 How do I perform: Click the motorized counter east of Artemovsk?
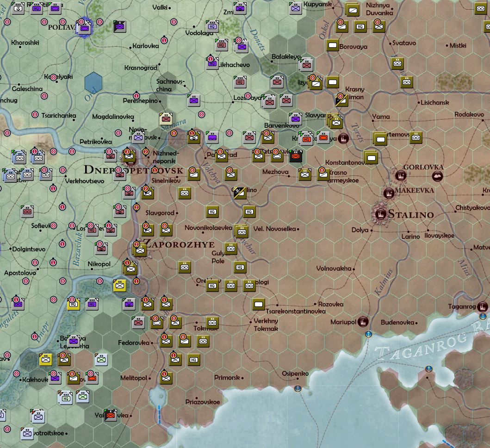(416, 137)
